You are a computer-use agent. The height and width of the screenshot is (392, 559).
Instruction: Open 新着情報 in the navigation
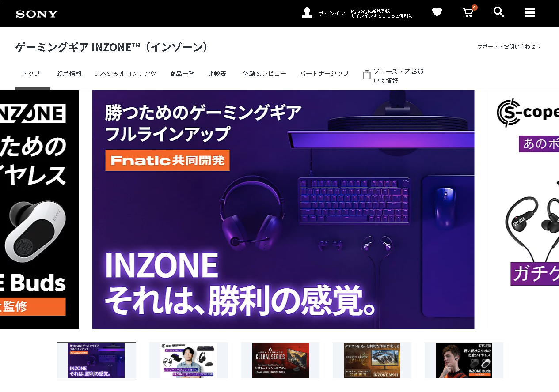point(69,74)
